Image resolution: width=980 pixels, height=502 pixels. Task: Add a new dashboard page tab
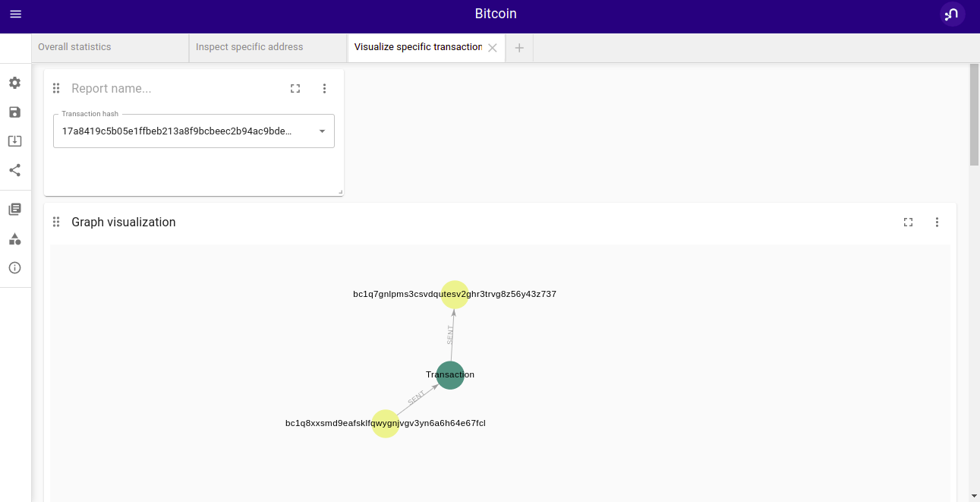pyautogui.click(x=519, y=47)
